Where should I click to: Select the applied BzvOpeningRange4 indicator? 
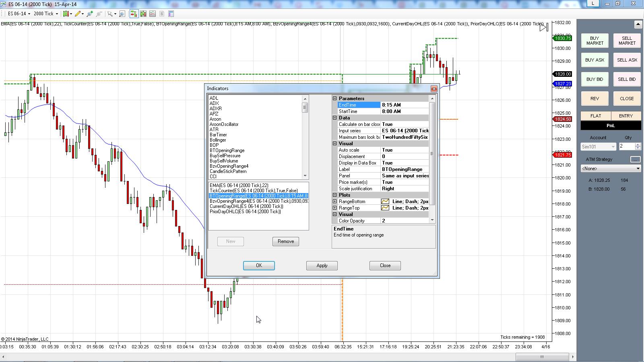259,201
